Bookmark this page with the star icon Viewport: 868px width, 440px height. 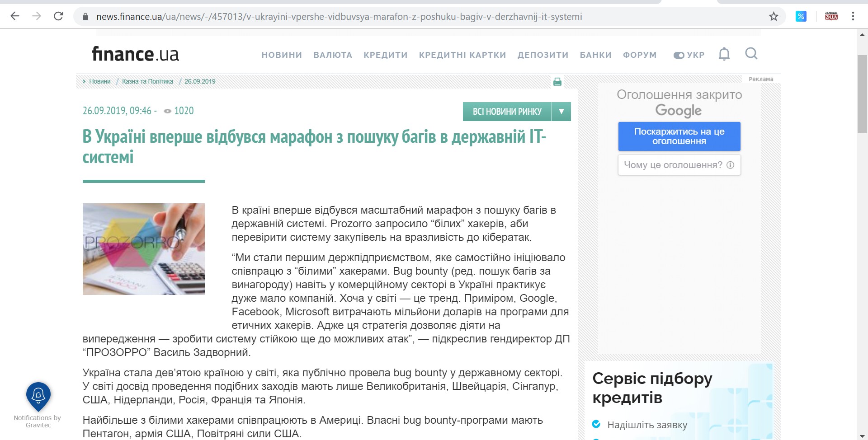click(x=774, y=17)
